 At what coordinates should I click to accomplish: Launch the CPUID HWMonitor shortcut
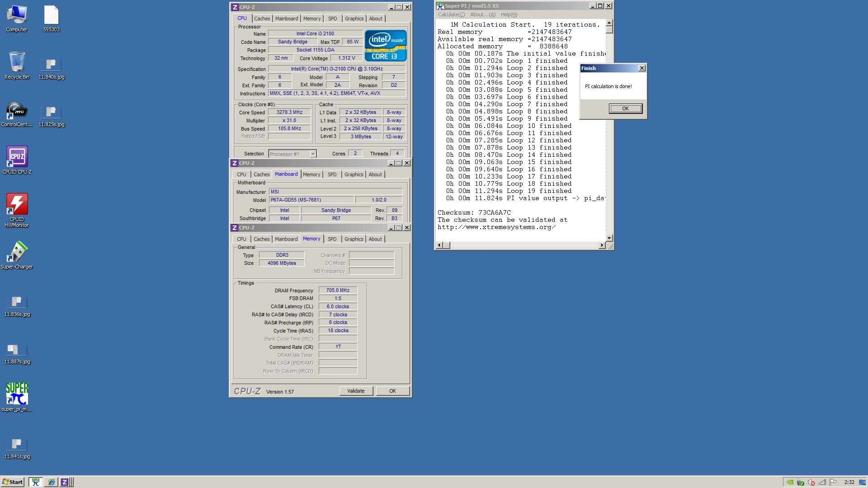coord(17,211)
